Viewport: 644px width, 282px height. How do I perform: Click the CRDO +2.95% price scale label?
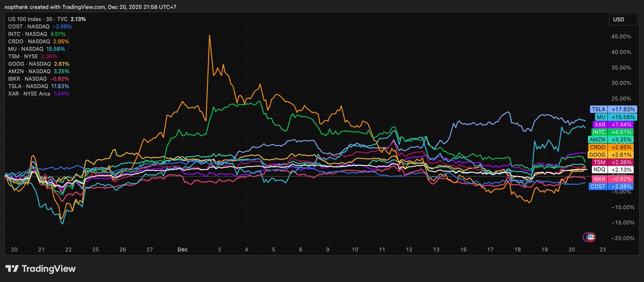[611, 147]
